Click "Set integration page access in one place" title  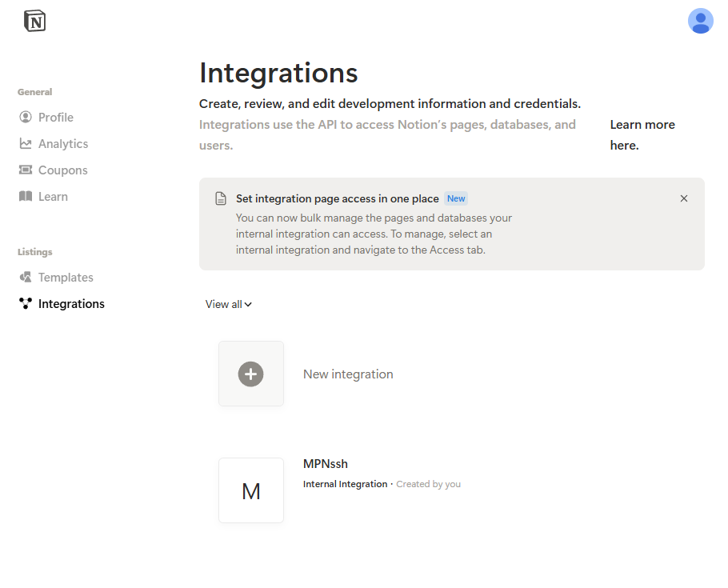coord(337,198)
